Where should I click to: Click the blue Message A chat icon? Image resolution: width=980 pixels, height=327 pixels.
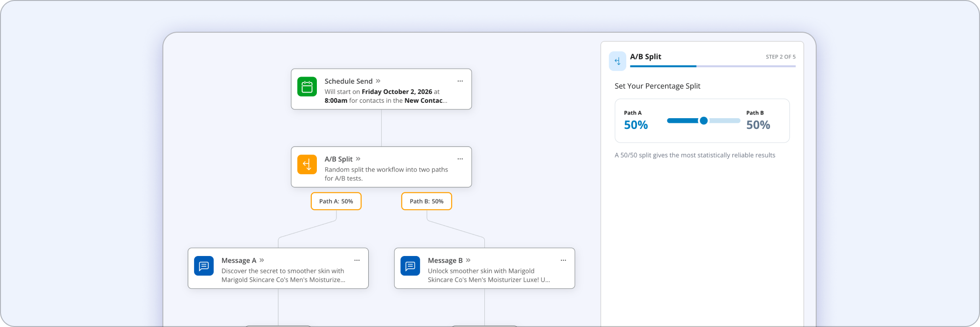(204, 266)
